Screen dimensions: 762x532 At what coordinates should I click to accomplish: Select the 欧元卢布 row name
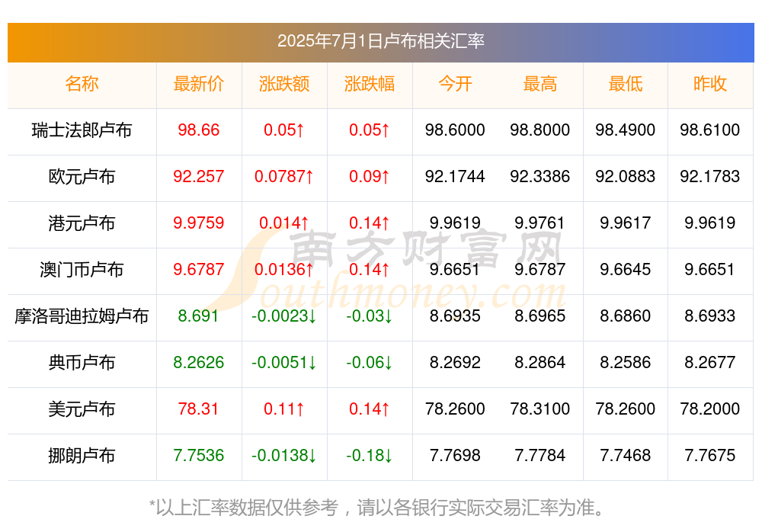tap(82, 177)
